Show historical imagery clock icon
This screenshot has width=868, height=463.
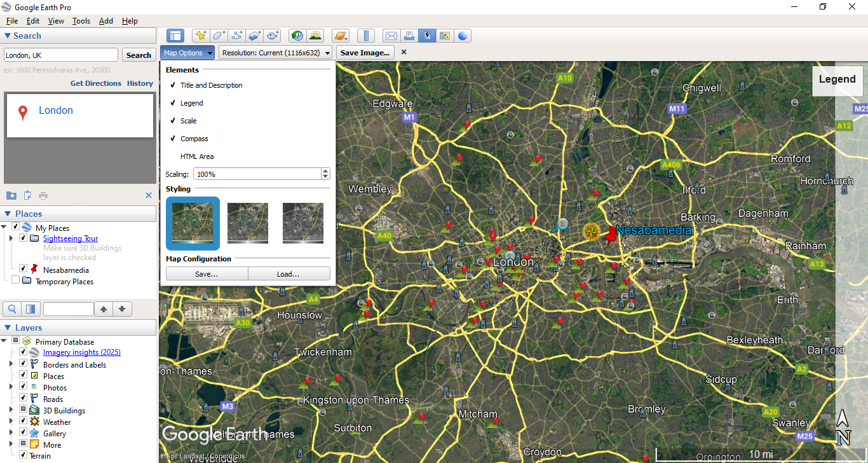297,36
